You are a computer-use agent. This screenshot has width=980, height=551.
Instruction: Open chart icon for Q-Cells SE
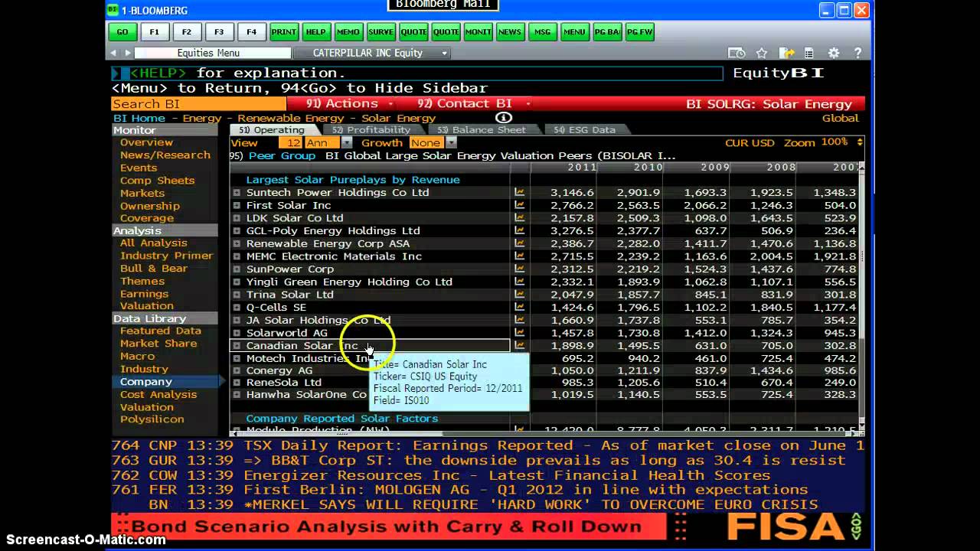click(519, 307)
